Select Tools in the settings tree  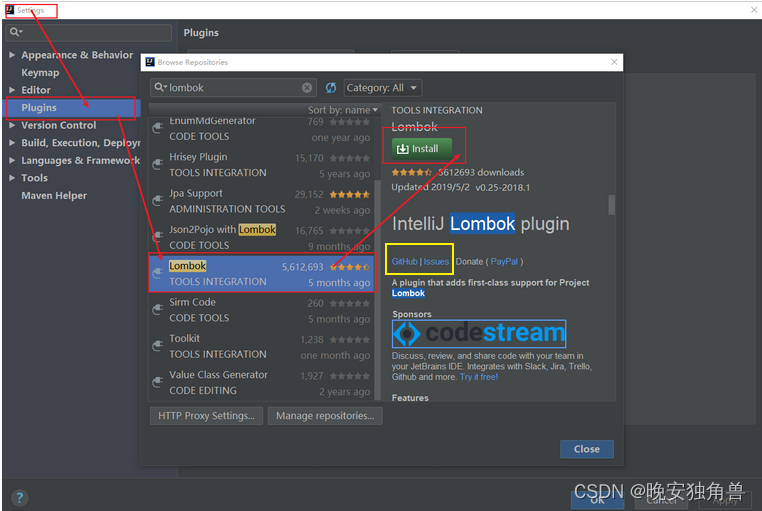pos(35,178)
